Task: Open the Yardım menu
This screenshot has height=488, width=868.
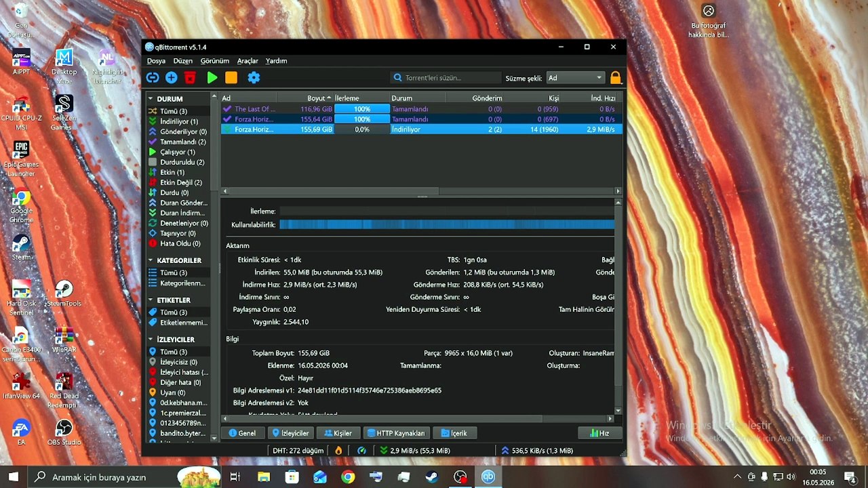Action: 276,61
